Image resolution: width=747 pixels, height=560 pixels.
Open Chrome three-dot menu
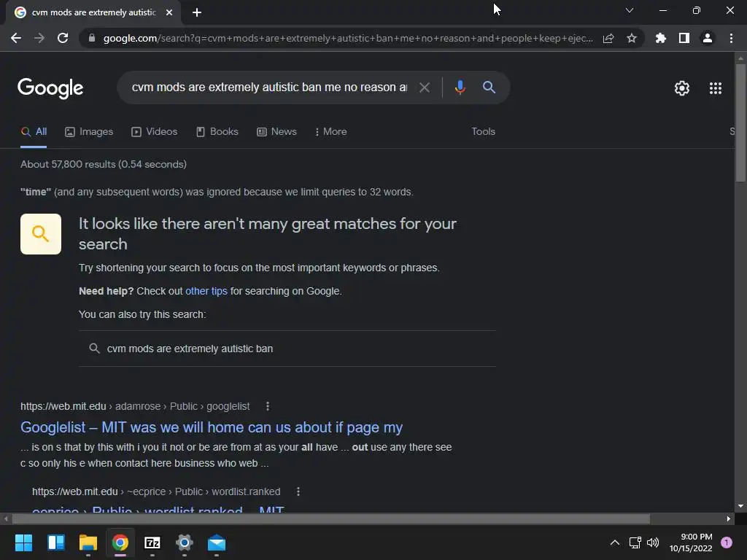[x=731, y=38]
